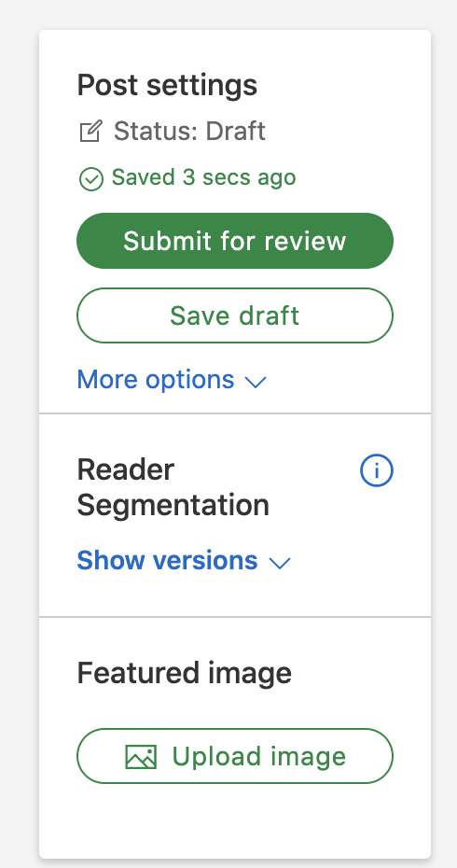The height and width of the screenshot is (868, 457).
Task: Click the Status: Draft text
Action: [x=189, y=132]
